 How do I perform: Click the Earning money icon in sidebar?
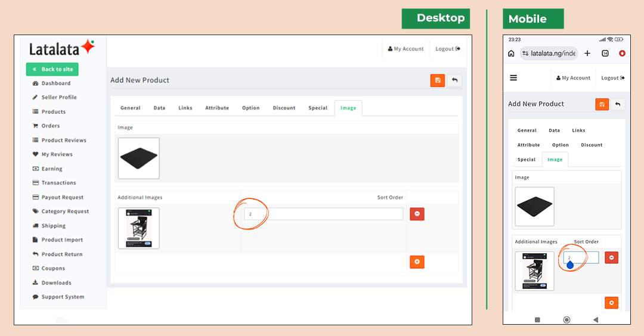pos(35,169)
